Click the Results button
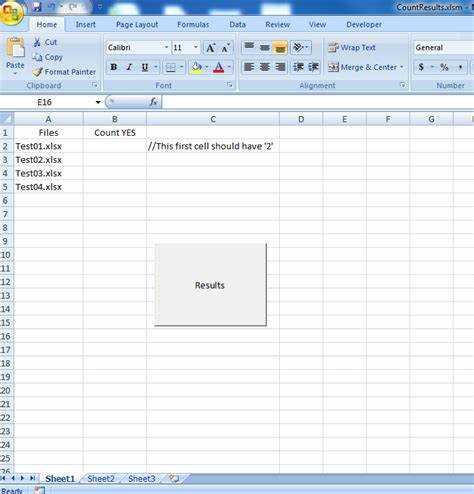The width and height of the screenshot is (474, 494). [210, 285]
